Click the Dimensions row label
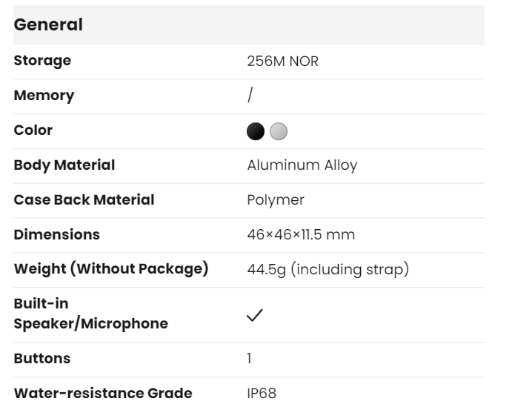Viewport: 532px width, 410px height. (57, 234)
